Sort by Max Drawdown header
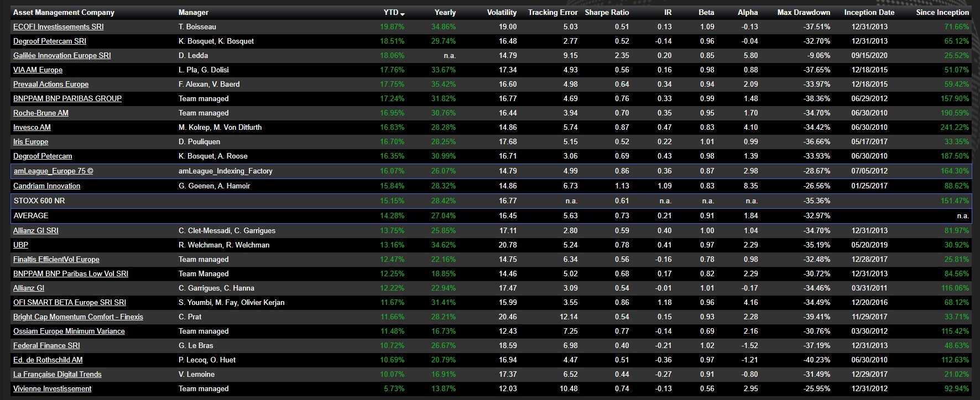Image resolution: width=980 pixels, height=400 pixels. point(804,12)
